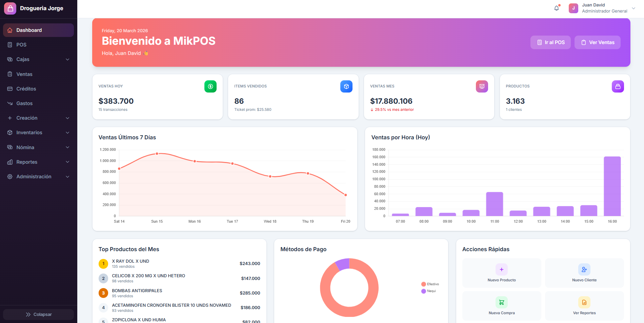This screenshot has width=644, height=323.
Task: Click the Ver Ventas button
Action: tap(597, 42)
